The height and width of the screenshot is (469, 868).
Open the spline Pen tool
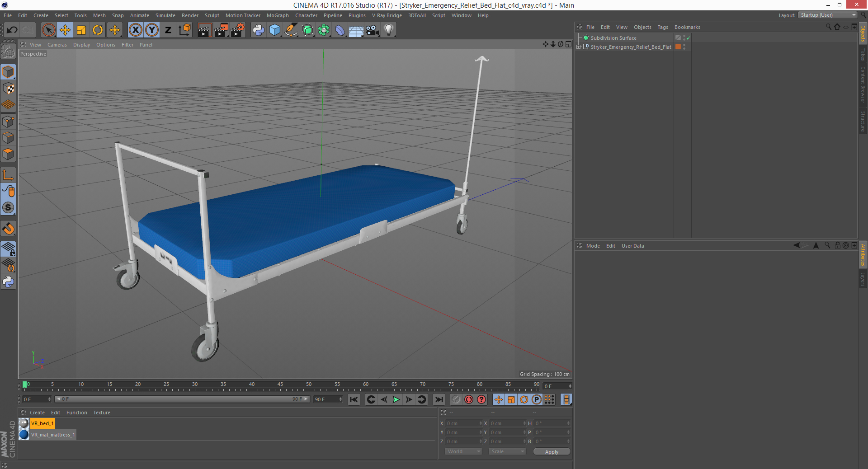pos(291,30)
